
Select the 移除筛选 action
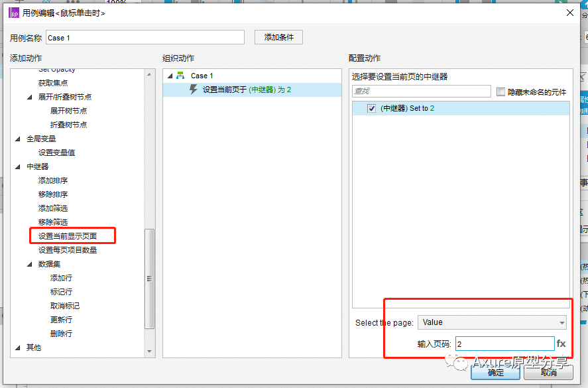(x=53, y=222)
